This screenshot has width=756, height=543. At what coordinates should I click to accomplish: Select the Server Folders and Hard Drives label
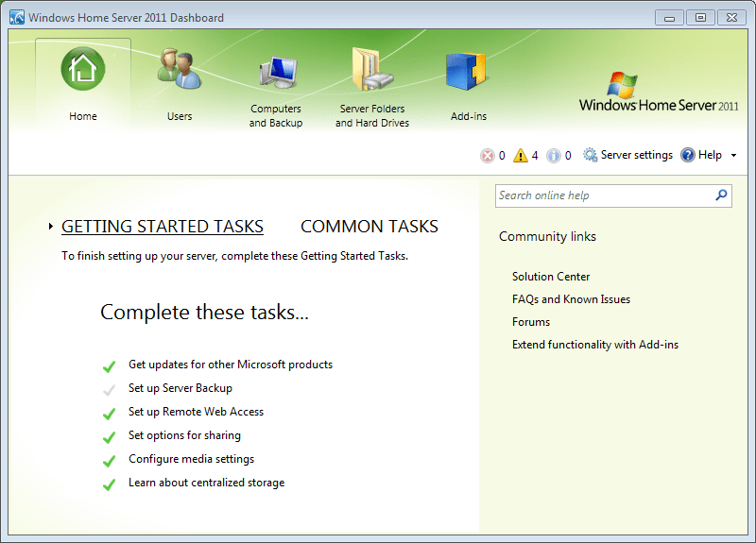click(x=372, y=115)
